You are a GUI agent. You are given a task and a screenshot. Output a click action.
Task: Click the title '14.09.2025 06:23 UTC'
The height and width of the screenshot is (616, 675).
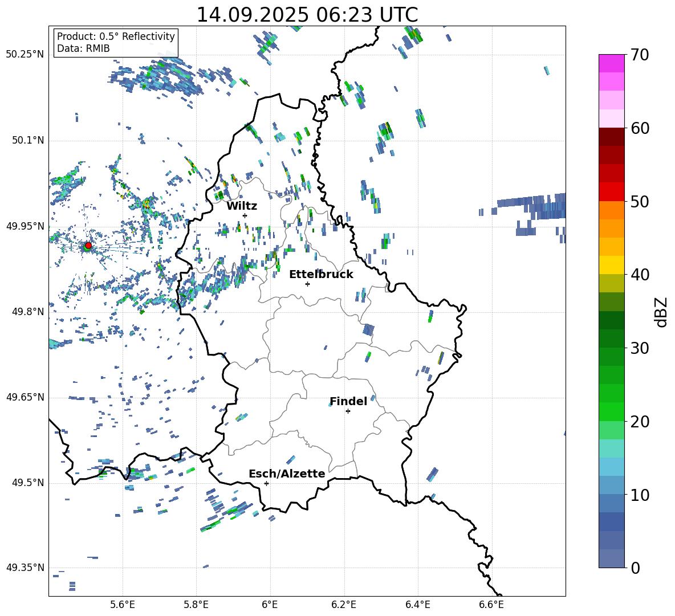coord(307,15)
